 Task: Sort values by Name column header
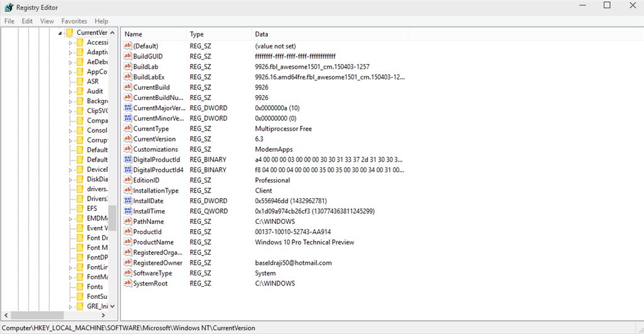tap(153, 34)
